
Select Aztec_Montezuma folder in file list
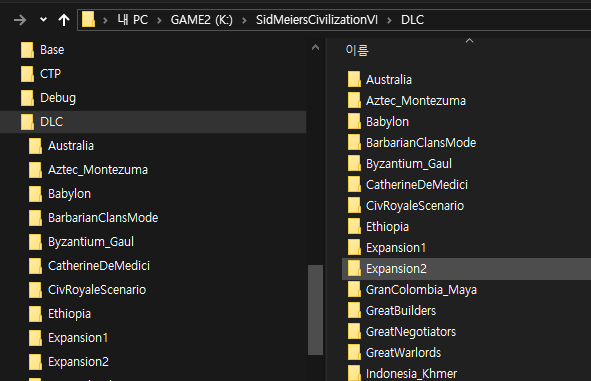pos(416,101)
